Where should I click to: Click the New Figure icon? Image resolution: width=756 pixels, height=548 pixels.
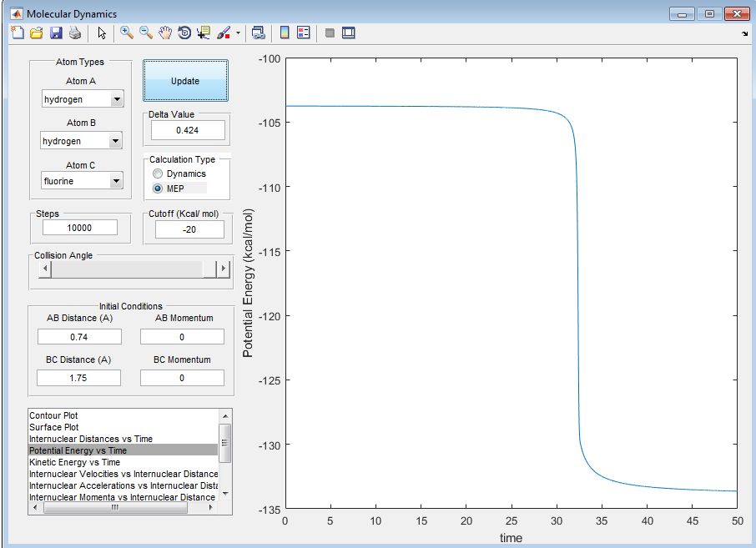pos(18,33)
